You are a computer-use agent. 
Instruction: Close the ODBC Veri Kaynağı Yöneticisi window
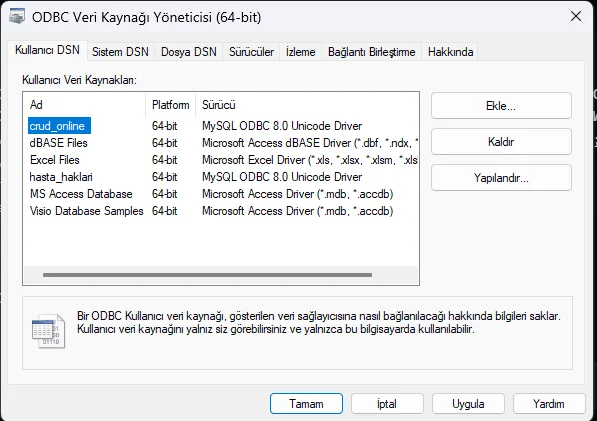point(576,16)
